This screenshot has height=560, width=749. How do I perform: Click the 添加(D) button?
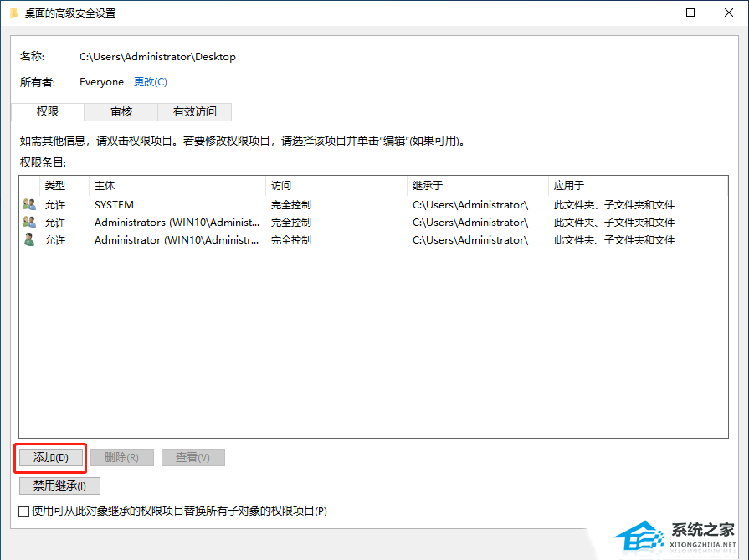(x=51, y=458)
